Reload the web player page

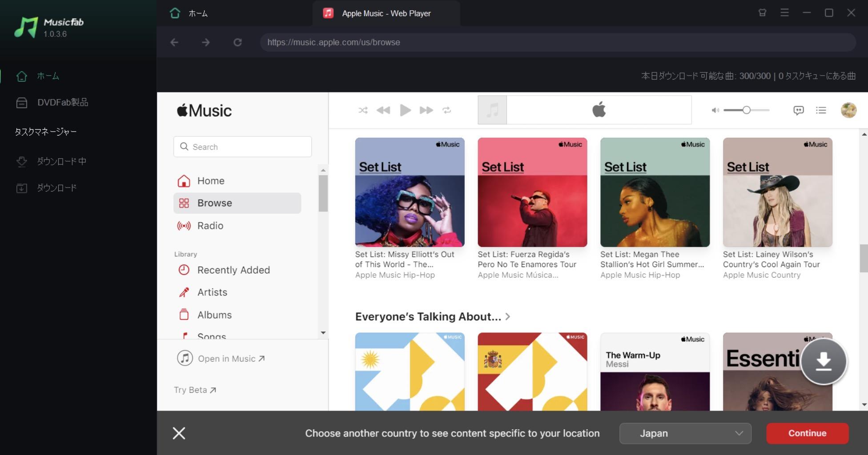click(237, 42)
